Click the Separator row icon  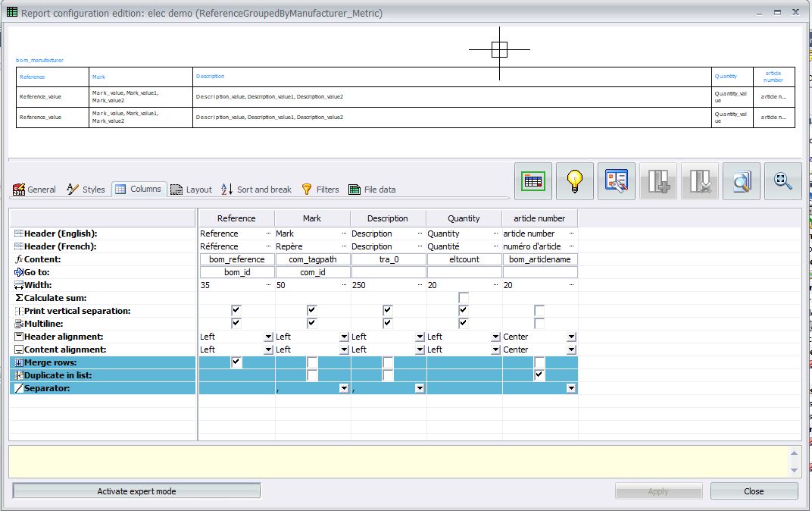(19, 388)
